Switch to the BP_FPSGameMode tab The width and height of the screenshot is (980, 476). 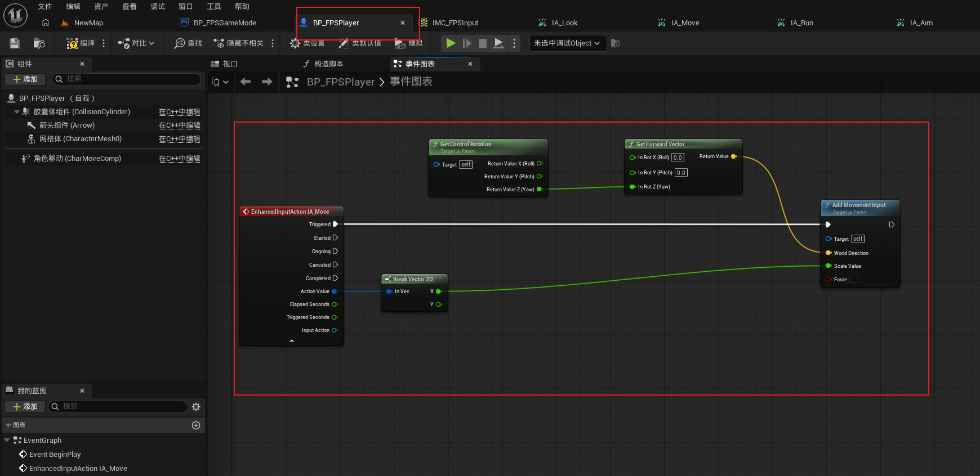point(225,23)
